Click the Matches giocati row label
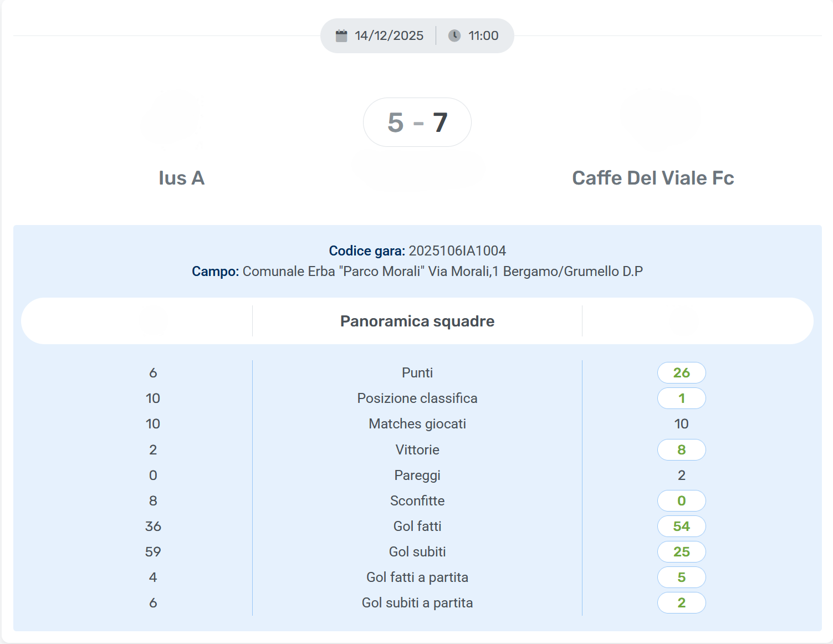 [417, 423]
